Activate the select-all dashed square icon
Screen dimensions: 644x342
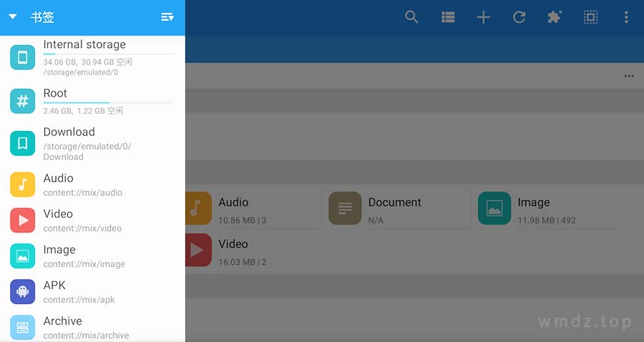pos(590,17)
